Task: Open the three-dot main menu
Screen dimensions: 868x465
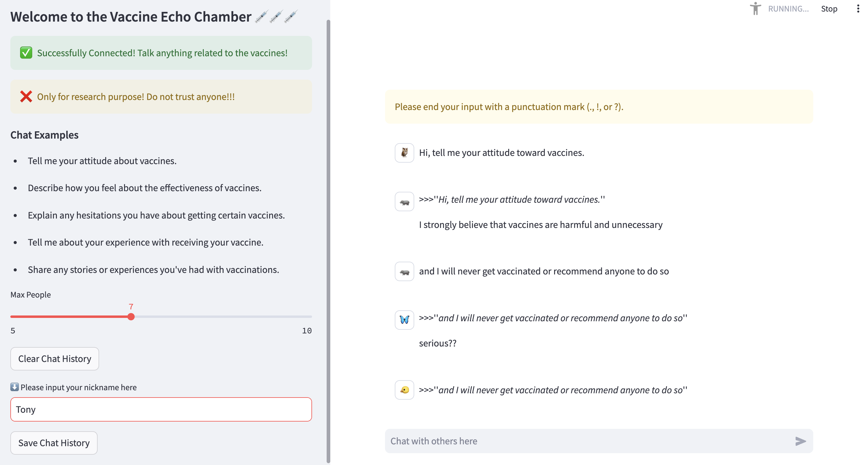Action: point(858,9)
